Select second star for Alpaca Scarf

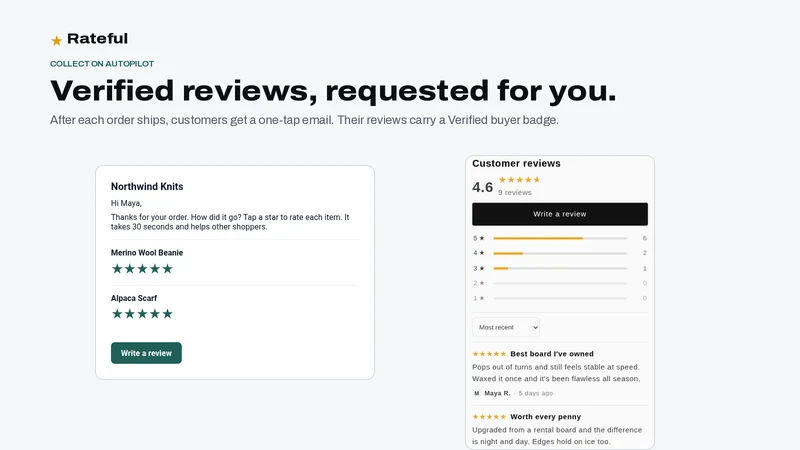coord(130,314)
